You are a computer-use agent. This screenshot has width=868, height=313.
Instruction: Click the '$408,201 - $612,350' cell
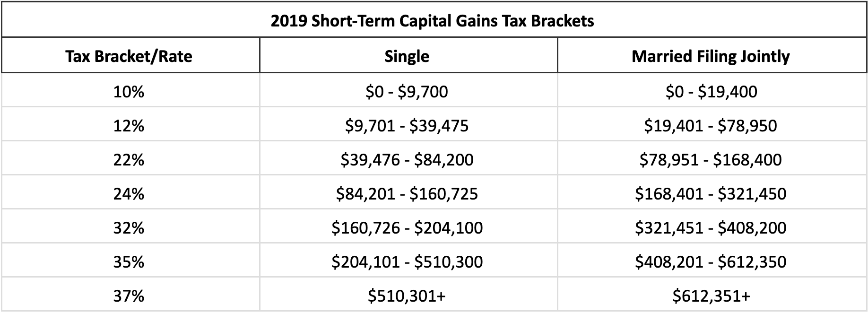pos(711,262)
